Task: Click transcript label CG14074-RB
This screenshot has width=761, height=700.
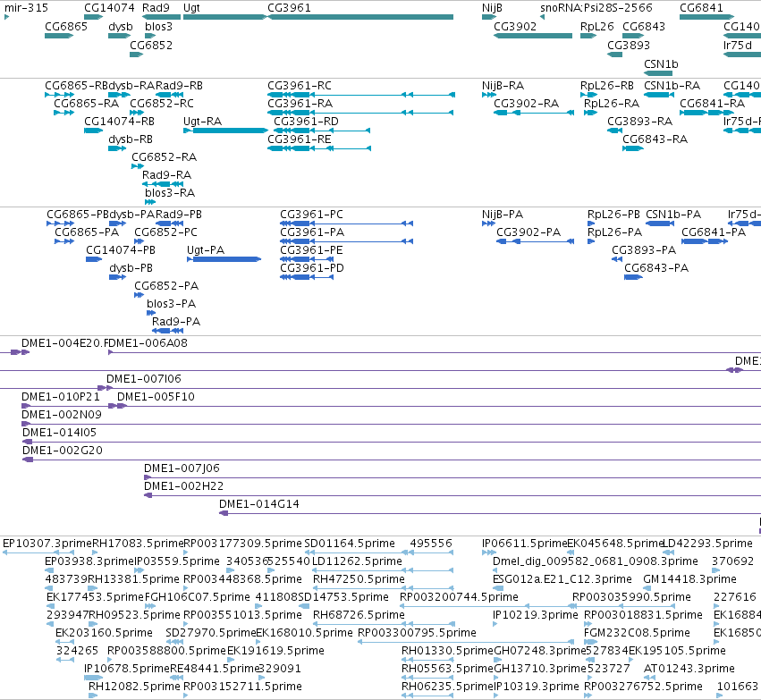Action: (x=120, y=122)
